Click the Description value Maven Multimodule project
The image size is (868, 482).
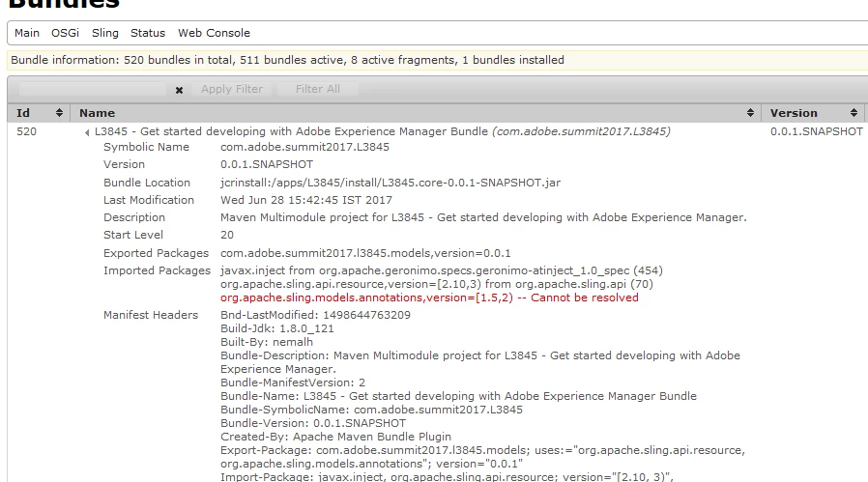coord(483,217)
